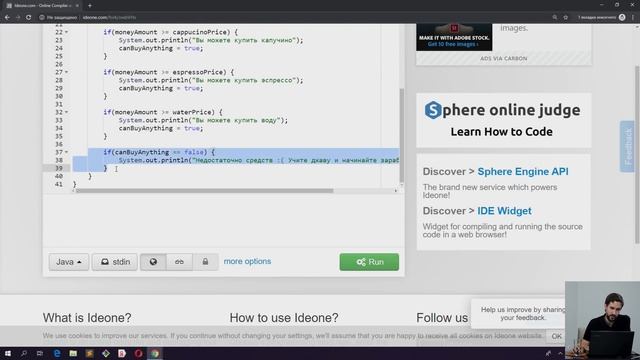Click the page vertical scrollbar
This screenshot has width=640, height=360.
(637, 155)
